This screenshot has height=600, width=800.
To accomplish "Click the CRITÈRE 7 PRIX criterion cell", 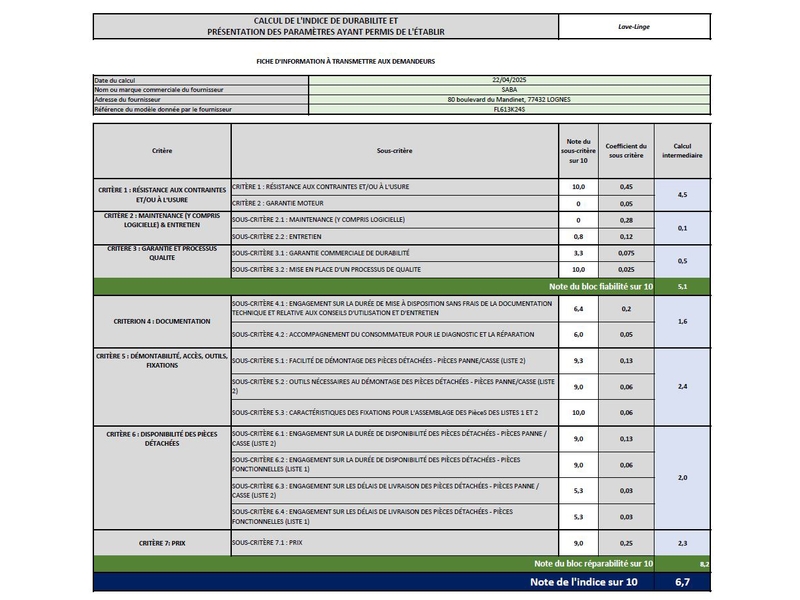I will pos(162,542).
